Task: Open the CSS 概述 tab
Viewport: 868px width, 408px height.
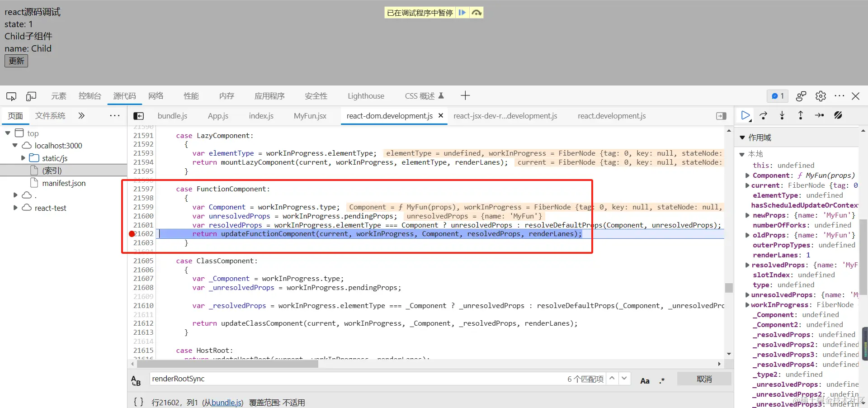Action: point(425,96)
